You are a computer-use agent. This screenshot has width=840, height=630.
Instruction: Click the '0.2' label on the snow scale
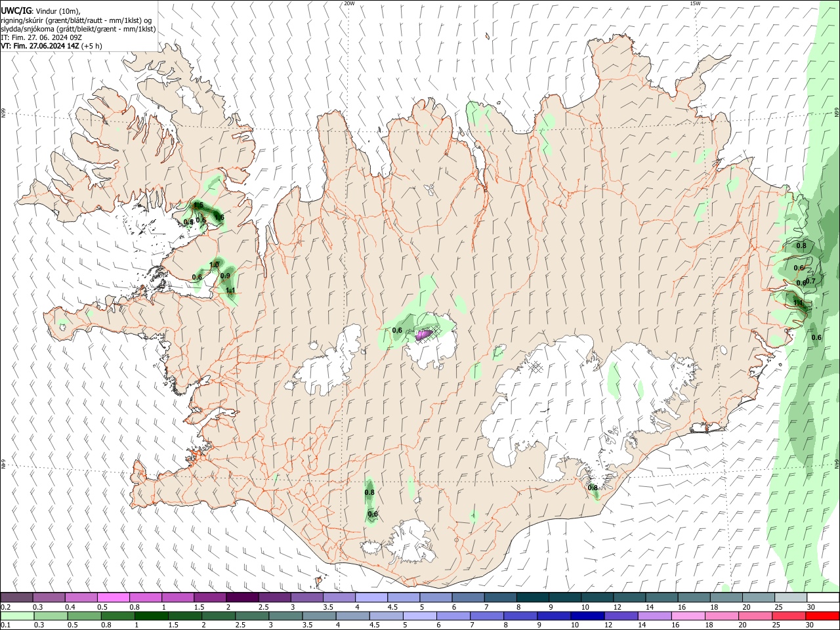[6, 607]
